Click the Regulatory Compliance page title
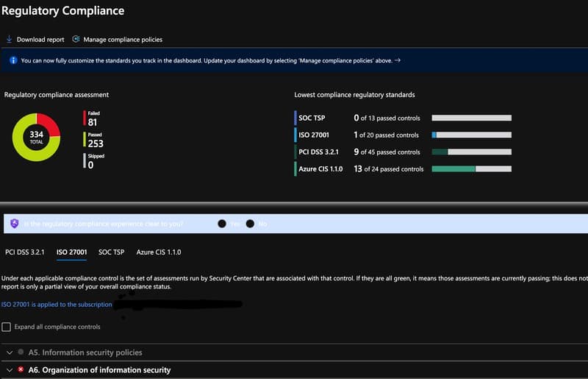 62,10
